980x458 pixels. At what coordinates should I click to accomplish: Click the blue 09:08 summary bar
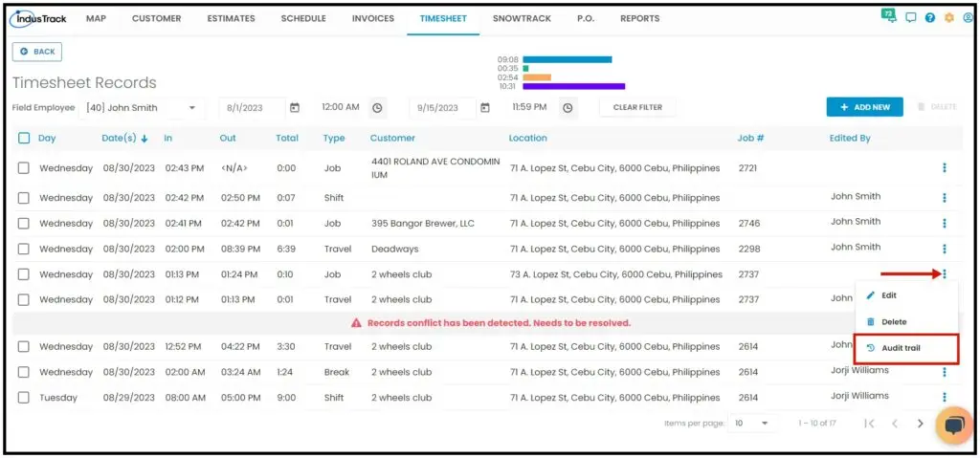click(568, 59)
